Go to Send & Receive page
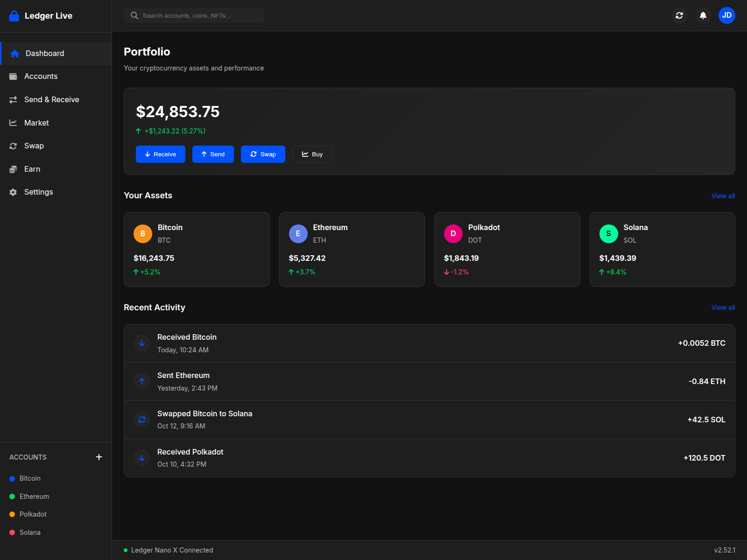This screenshot has width=747, height=560. point(56,99)
